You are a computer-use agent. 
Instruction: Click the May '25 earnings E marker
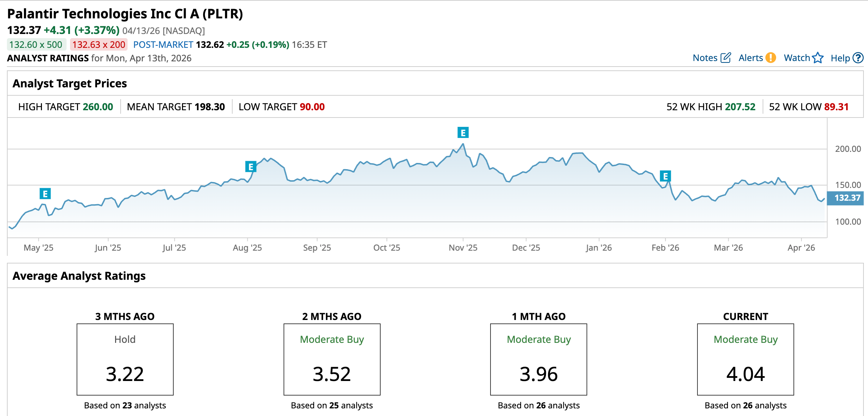point(45,193)
